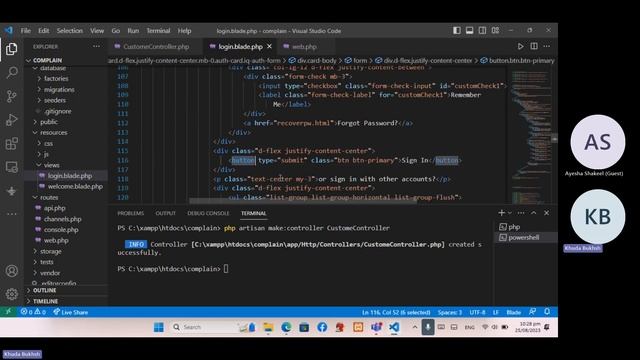This screenshot has height=360, width=640.
Task: Change indentation Spaces: 3 setting
Action: click(x=450, y=312)
